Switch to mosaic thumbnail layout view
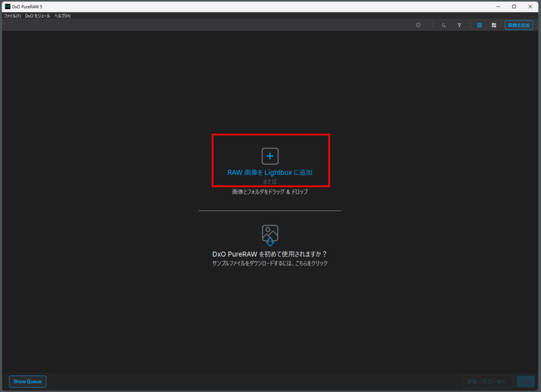 494,25
